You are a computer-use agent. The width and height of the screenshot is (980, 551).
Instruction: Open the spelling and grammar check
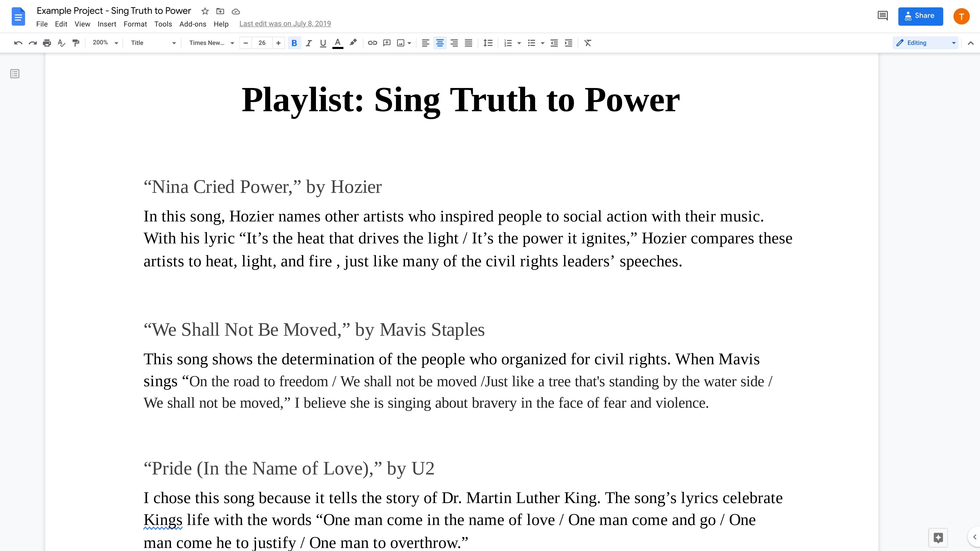[x=61, y=43]
